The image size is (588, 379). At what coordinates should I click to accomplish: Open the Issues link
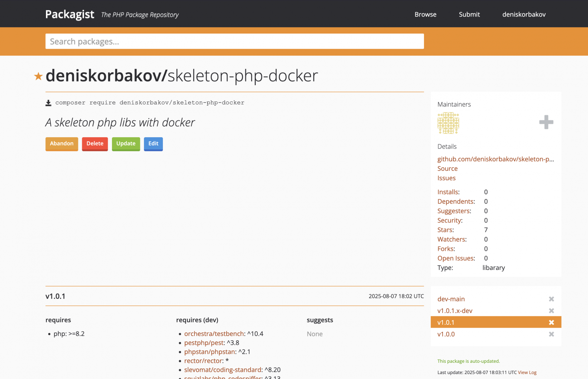pyautogui.click(x=446, y=178)
